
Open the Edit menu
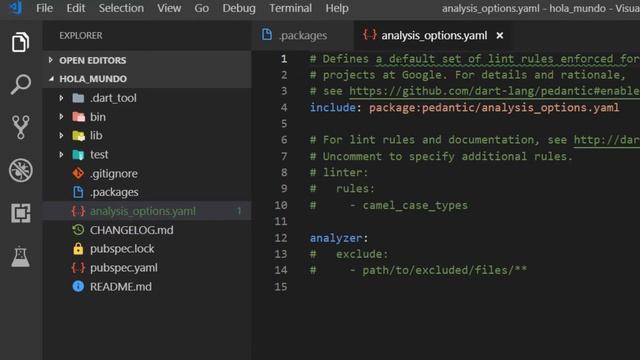[76, 8]
